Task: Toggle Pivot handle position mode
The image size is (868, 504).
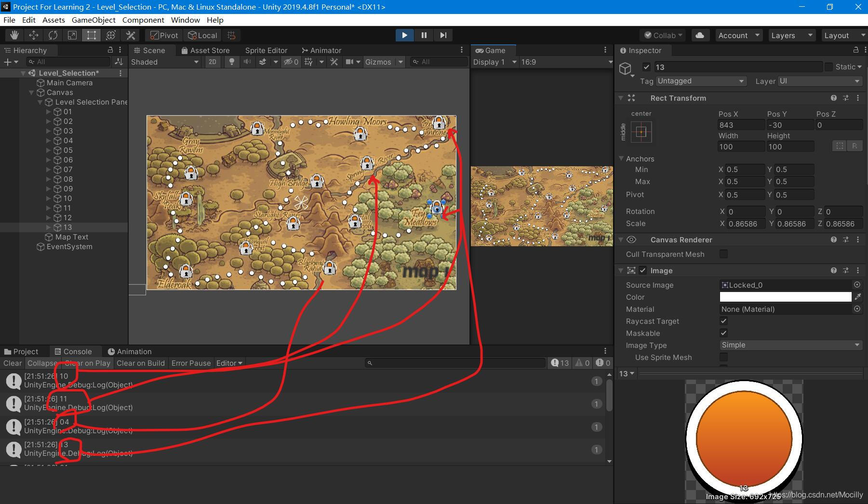Action: point(164,35)
